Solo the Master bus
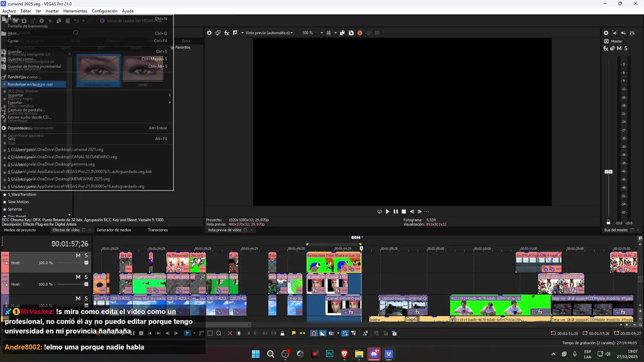Image resolution: width=644 pixels, height=362 pixels. 625,48
